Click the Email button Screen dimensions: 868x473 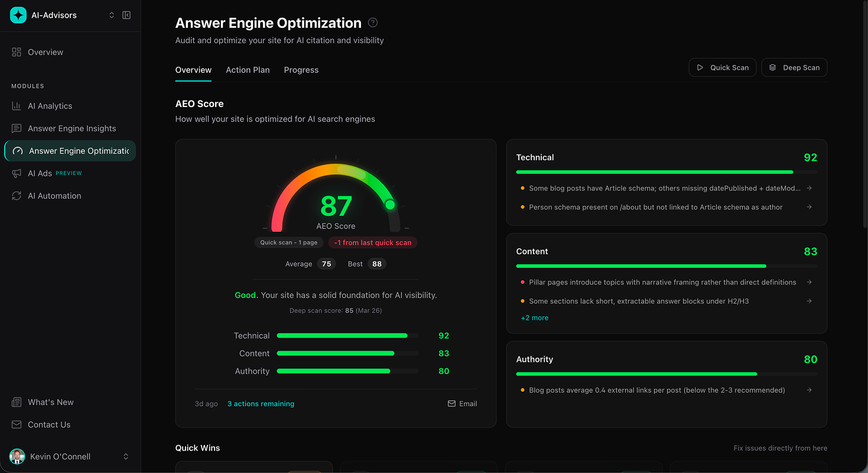[x=462, y=404]
